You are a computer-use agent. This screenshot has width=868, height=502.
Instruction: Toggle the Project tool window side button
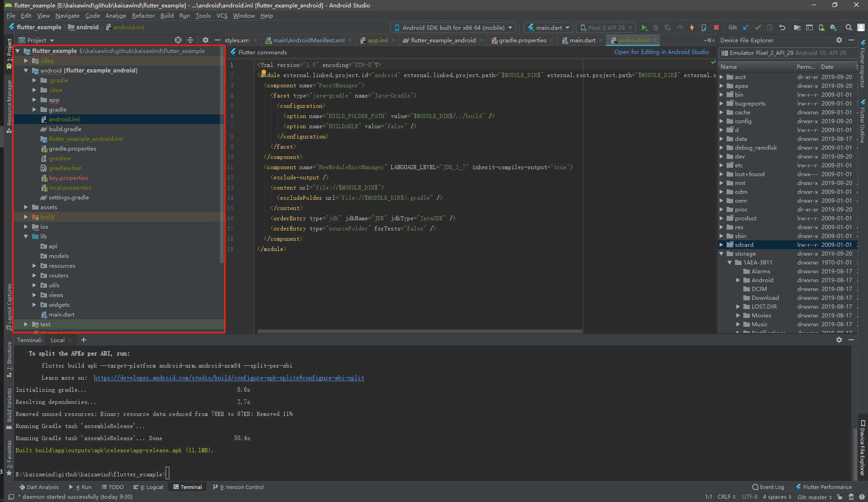[9, 53]
